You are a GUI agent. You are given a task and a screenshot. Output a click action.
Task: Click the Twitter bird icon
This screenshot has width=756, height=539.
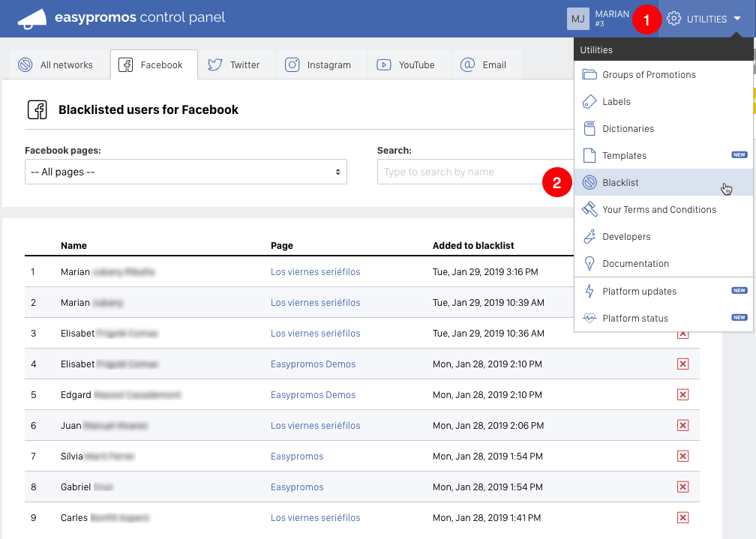215,64
